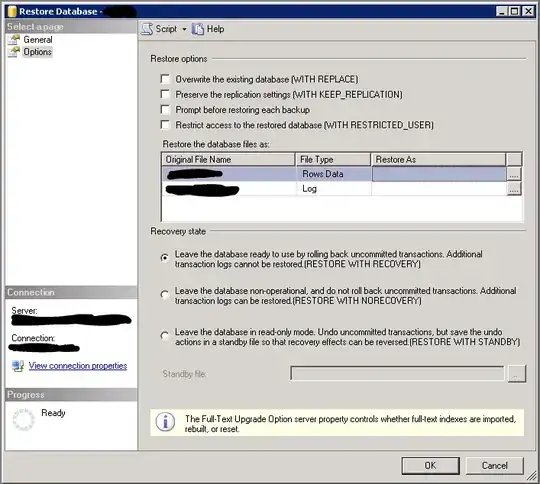Click the Ready status text

coord(53,413)
